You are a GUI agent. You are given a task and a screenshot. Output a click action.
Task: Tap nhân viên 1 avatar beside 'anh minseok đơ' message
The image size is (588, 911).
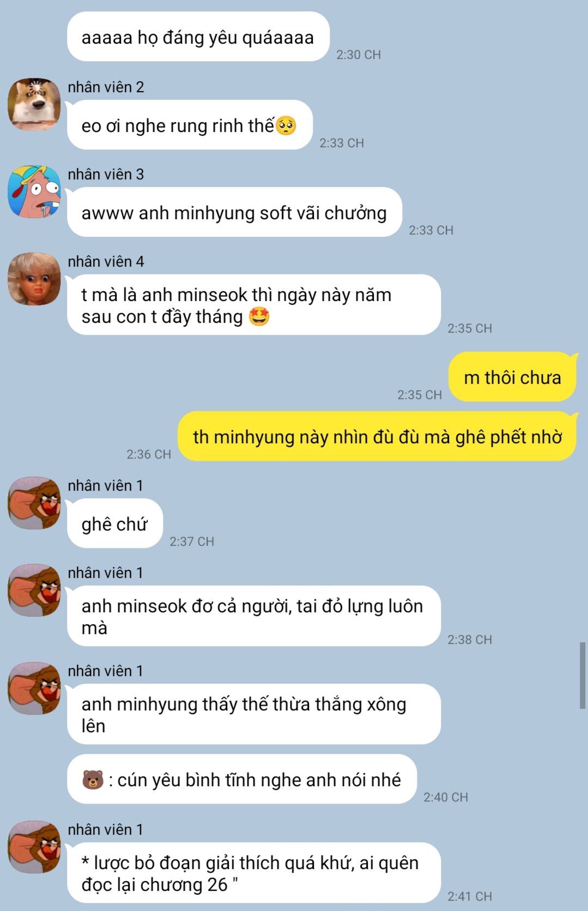34,590
